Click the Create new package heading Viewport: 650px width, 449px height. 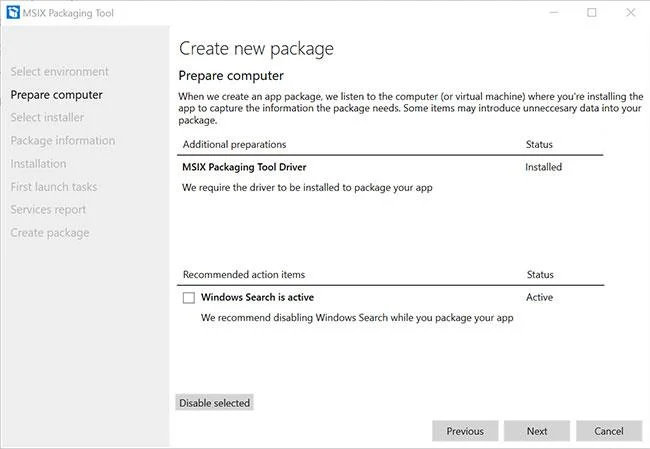point(256,49)
